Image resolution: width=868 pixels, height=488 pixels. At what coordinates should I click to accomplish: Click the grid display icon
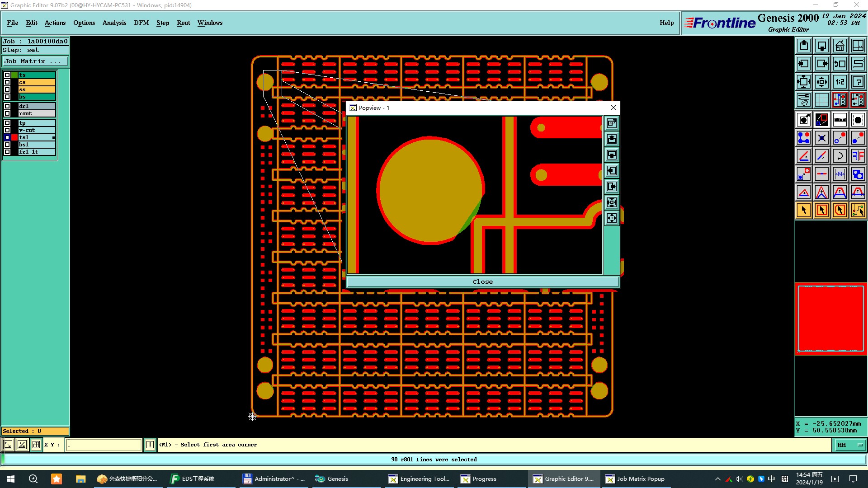point(821,100)
